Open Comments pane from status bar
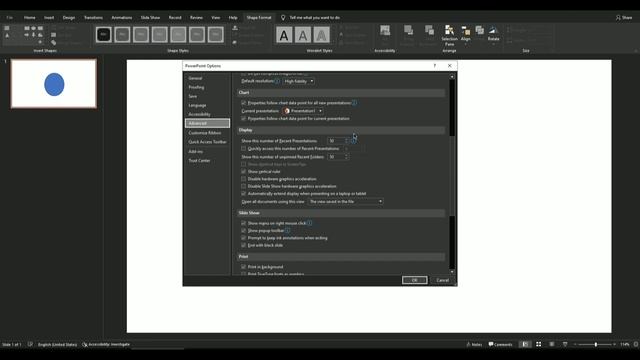The image size is (640, 360). pyautogui.click(x=500, y=344)
